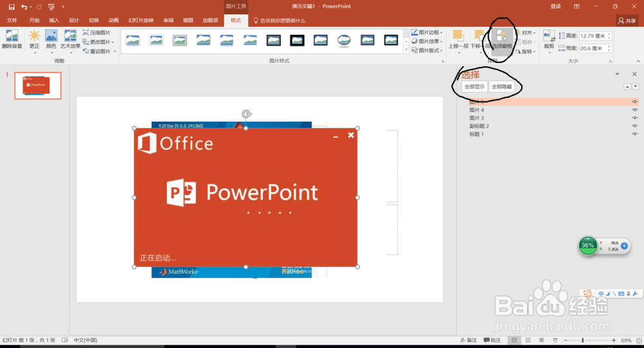The width and height of the screenshot is (644, 348).
Task: Click the Show All (全部显示) button
Action: click(x=475, y=87)
